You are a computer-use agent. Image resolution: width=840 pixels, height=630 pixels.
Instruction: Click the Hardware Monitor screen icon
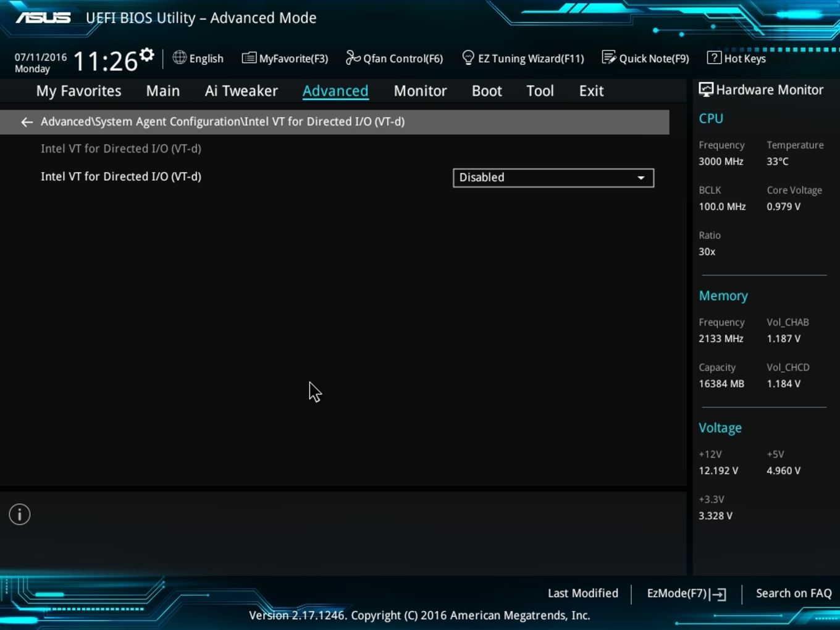(x=705, y=90)
